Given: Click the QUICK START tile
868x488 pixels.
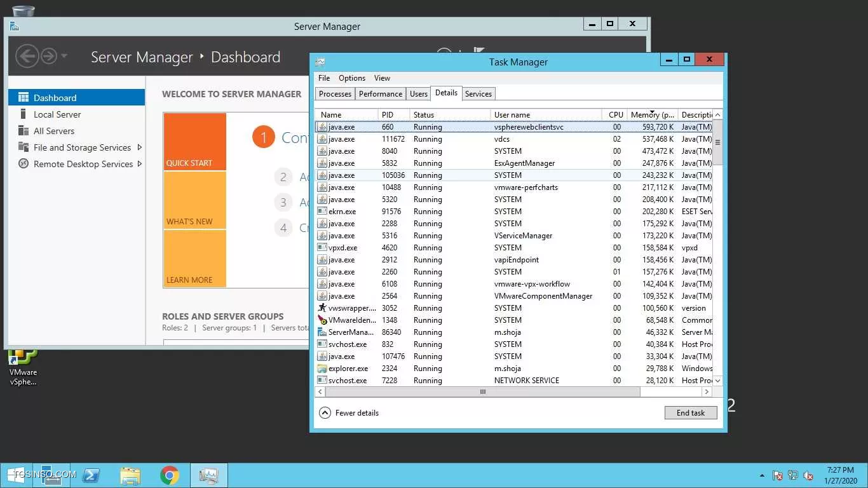Looking at the screenshot, I should (x=194, y=141).
